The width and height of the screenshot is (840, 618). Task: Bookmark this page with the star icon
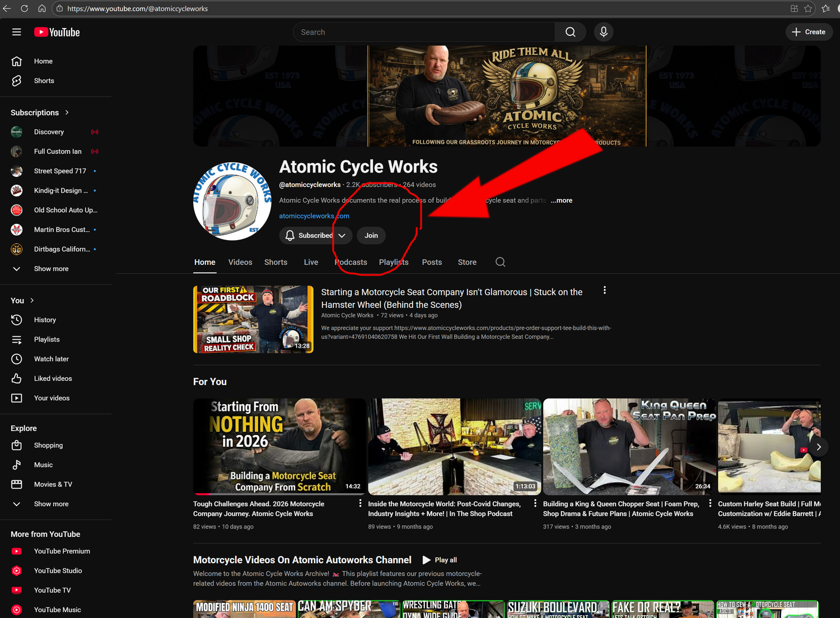[x=808, y=8]
